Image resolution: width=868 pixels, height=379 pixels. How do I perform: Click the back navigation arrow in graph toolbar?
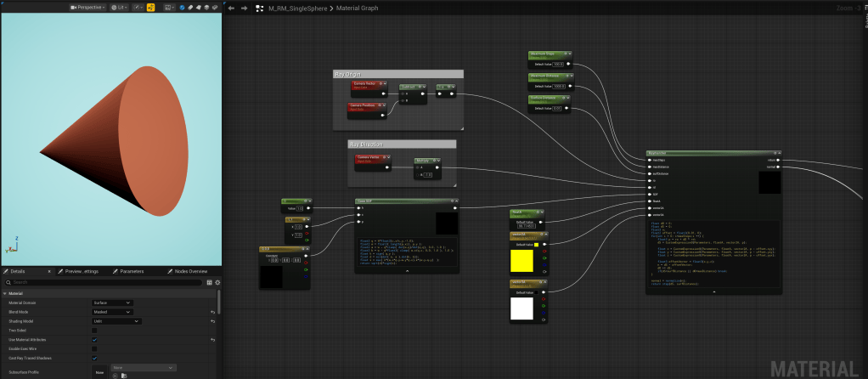[x=231, y=8]
